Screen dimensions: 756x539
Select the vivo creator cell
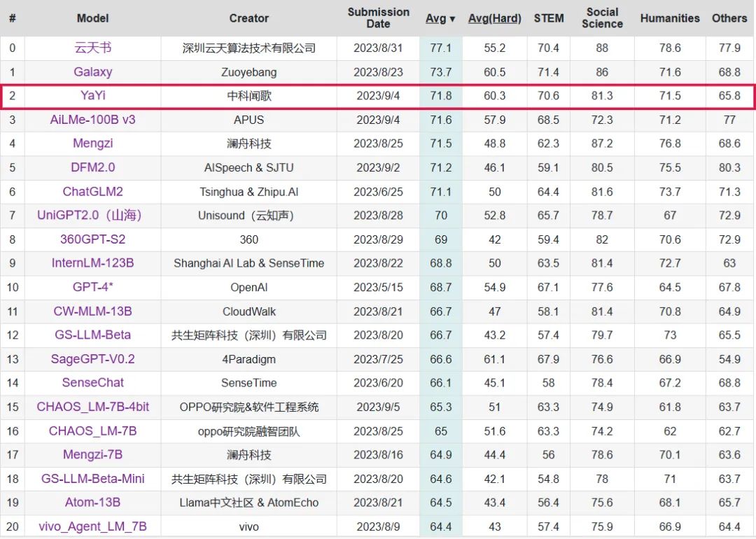coord(248,526)
